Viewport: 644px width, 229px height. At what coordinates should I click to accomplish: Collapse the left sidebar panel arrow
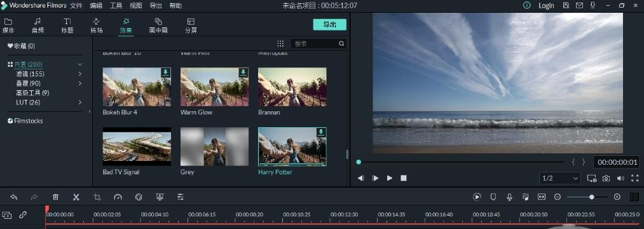point(90,112)
